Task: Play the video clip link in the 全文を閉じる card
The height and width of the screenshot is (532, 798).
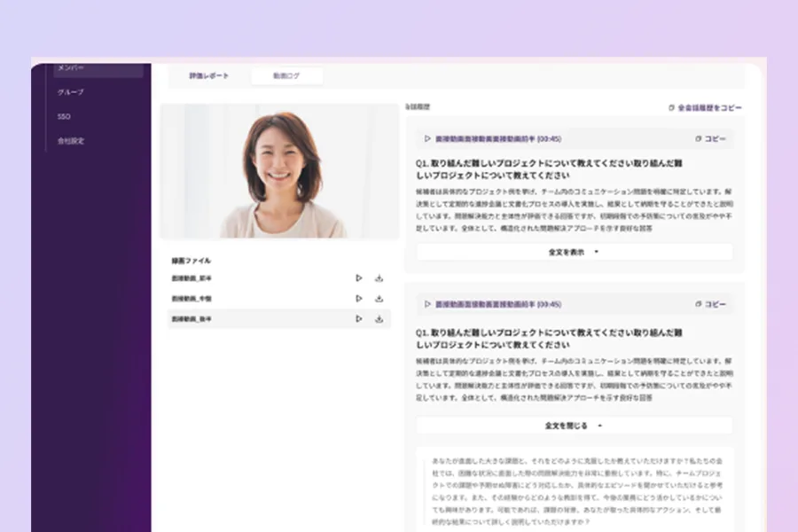Action: pos(493,304)
